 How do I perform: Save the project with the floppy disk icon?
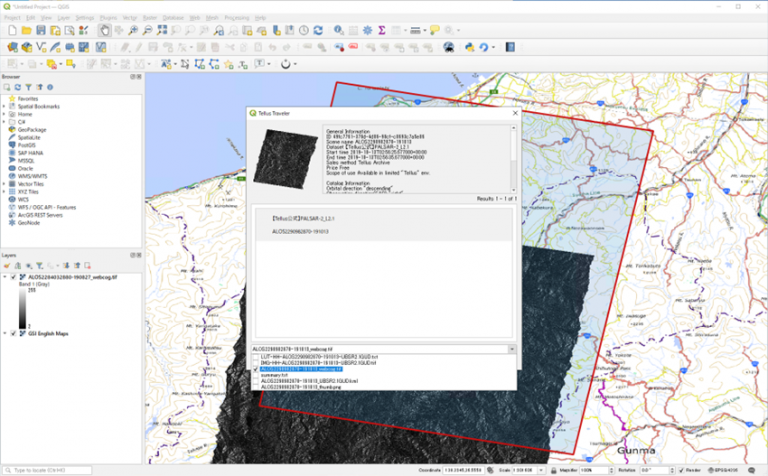[41, 30]
